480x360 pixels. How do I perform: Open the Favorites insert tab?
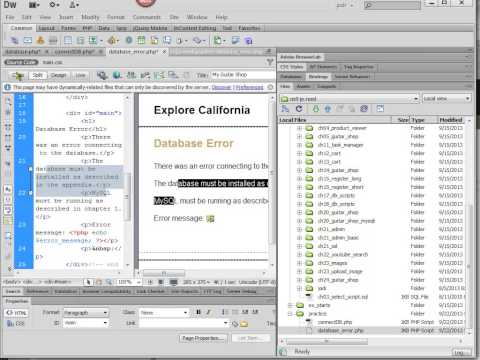(x=249, y=28)
